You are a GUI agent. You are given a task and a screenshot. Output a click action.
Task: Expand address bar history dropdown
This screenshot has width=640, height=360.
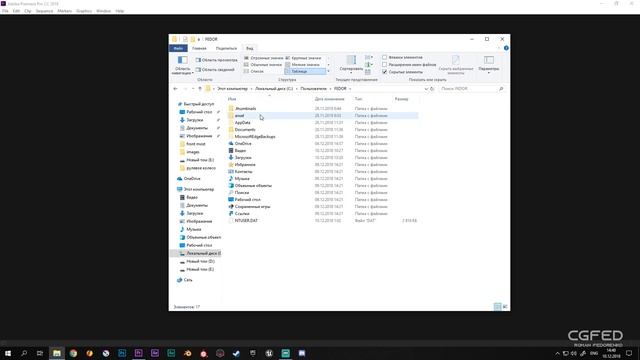click(x=426, y=89)
